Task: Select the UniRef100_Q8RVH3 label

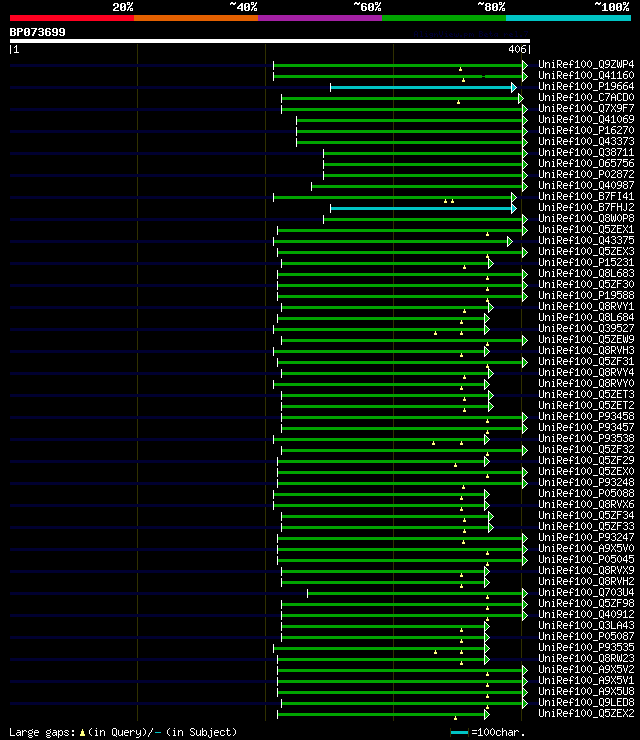Action: click(586, 351)
